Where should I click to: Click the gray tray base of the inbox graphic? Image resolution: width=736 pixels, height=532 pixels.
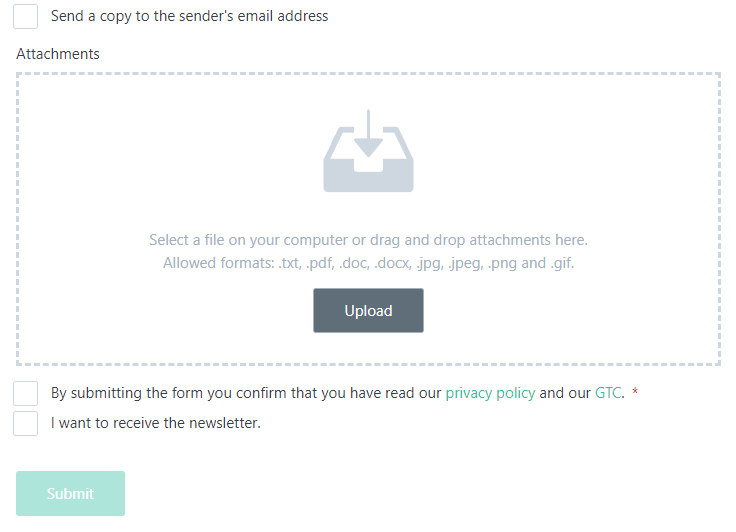pyautogui.click(x=368, y=176)
